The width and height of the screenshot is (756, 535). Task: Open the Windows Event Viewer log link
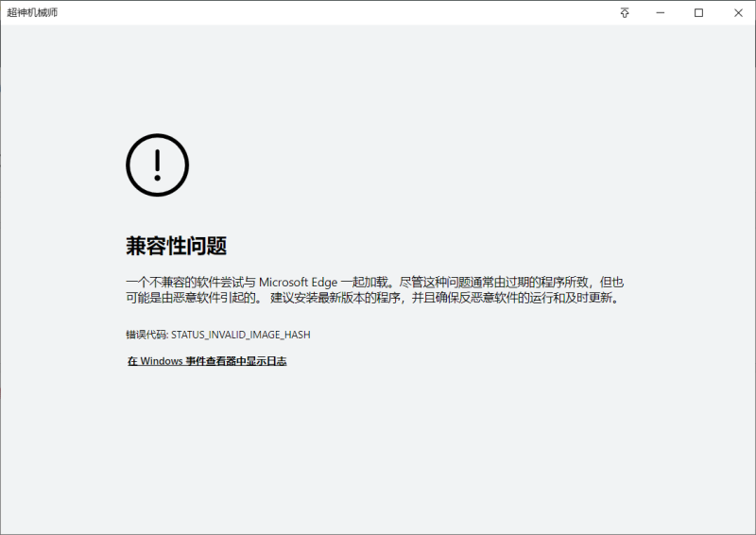pos(207,361)
